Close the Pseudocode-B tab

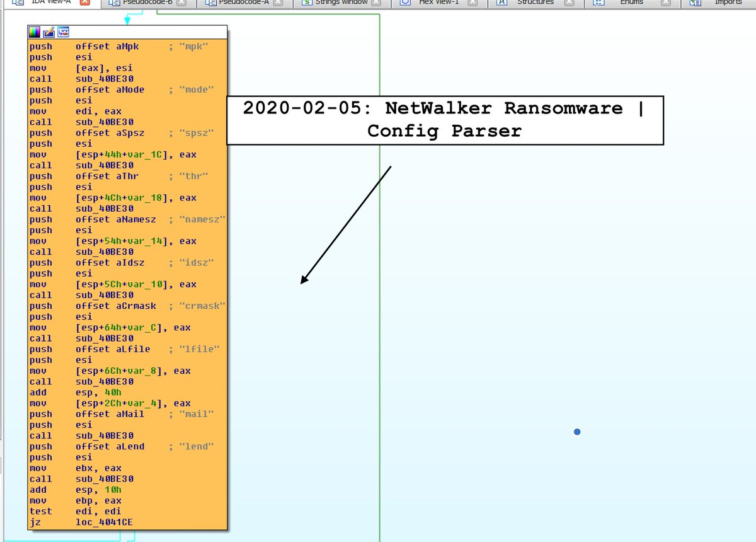pos(182,3)
